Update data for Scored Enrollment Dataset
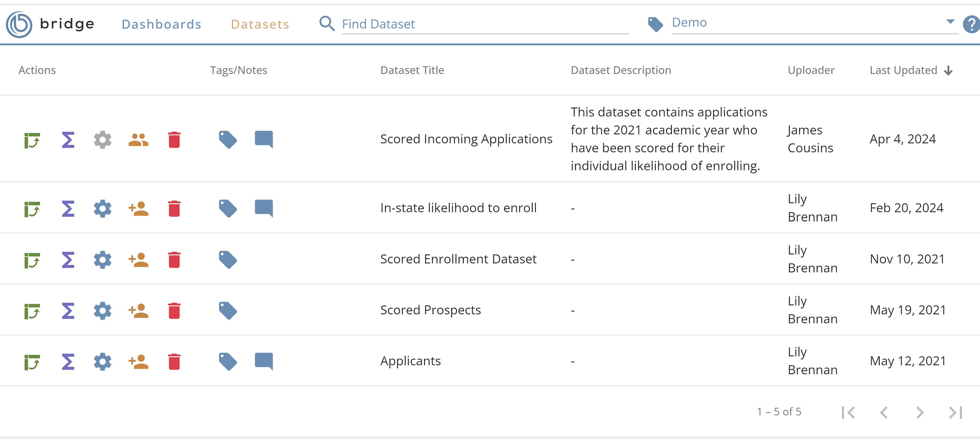 pyautogui.click(x=32, y=260)
